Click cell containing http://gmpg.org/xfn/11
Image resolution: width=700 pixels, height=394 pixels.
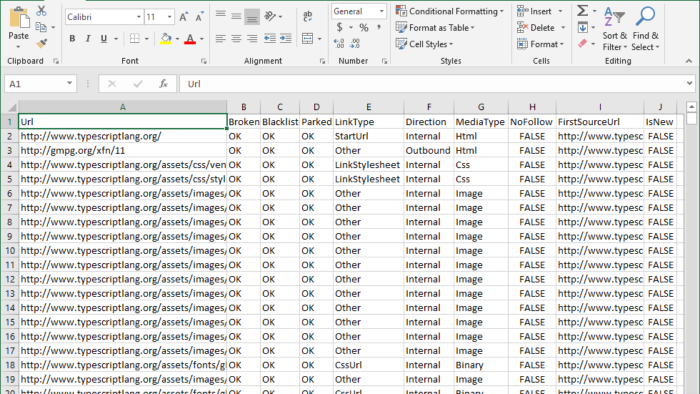[x=122, y=150]
